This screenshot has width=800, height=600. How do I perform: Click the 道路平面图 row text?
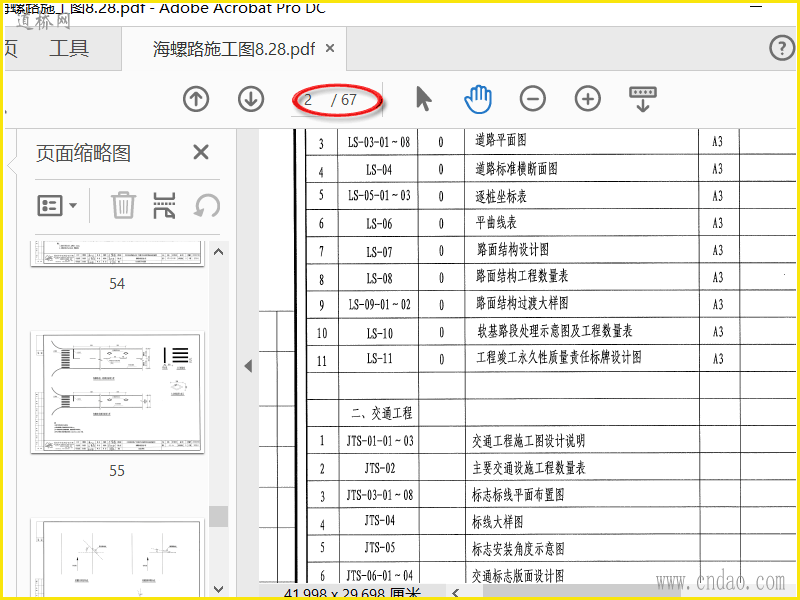(x=501, y=140)
